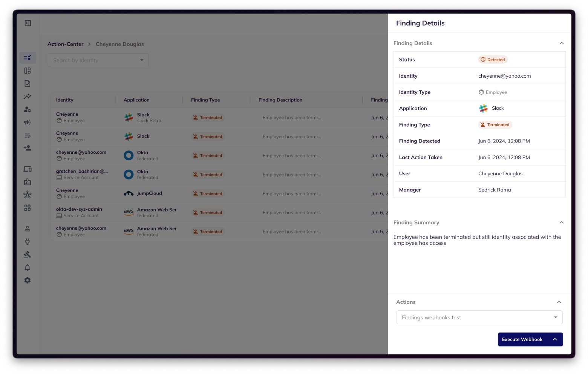This screenshot has width=588, height=374.
Task: Open the settings gear icon in sidebar
Action: tap(28, 280)
